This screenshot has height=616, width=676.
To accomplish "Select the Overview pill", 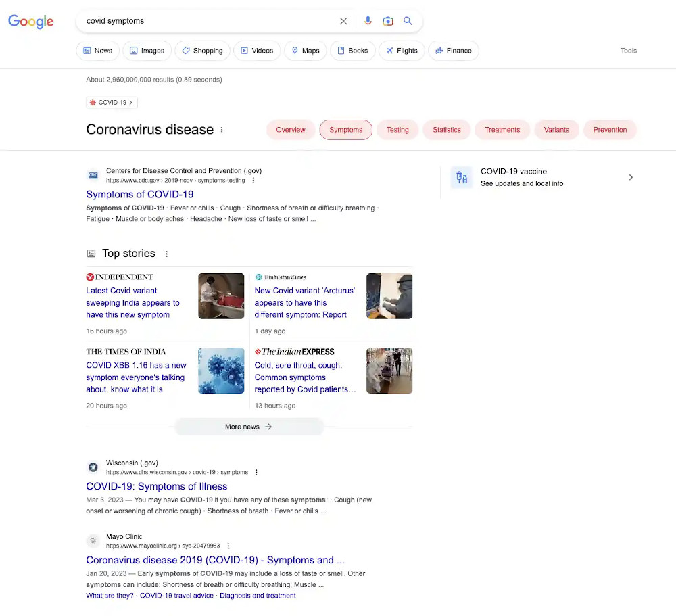I will [x=291, y=130].
